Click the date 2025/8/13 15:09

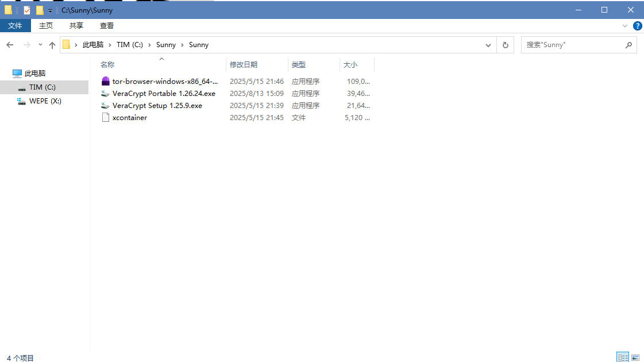(x=257, y=94)
